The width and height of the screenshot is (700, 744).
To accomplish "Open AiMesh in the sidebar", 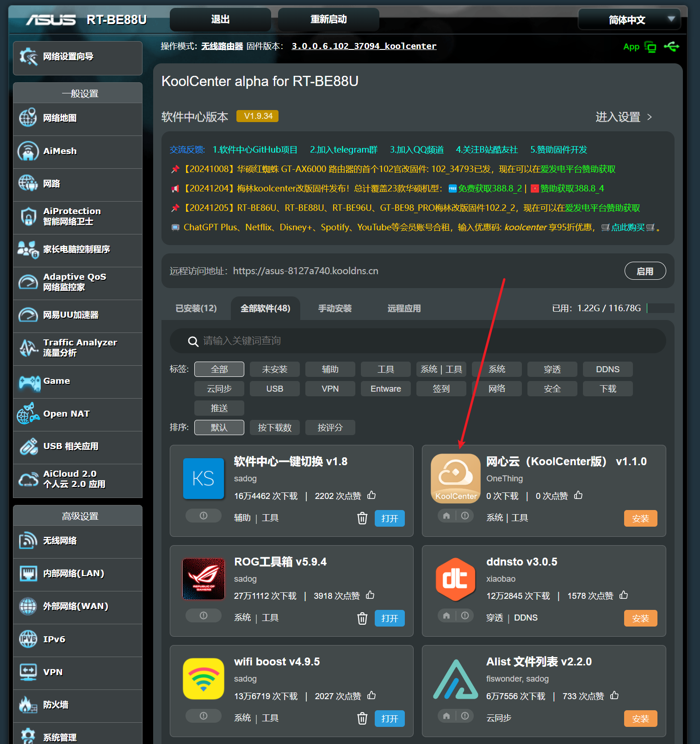I will click(78, 151).
